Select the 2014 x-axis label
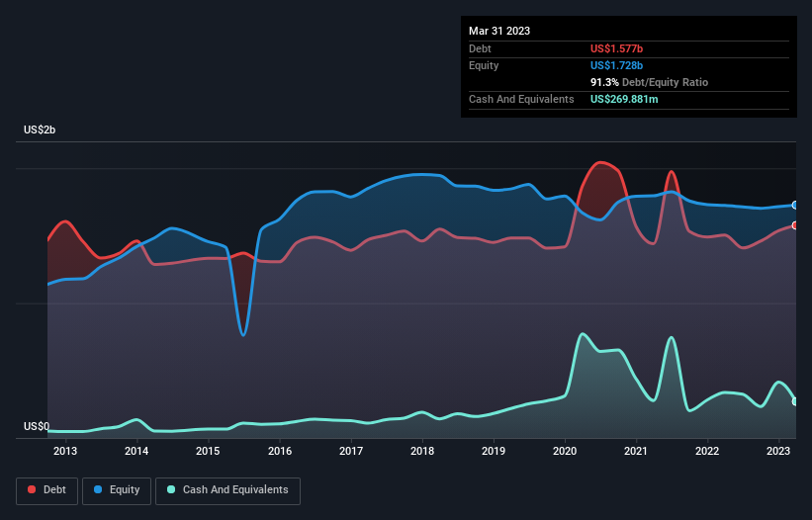Image resolution: width=812 pixels, height=520 pixels. click(x=136, y=451)
